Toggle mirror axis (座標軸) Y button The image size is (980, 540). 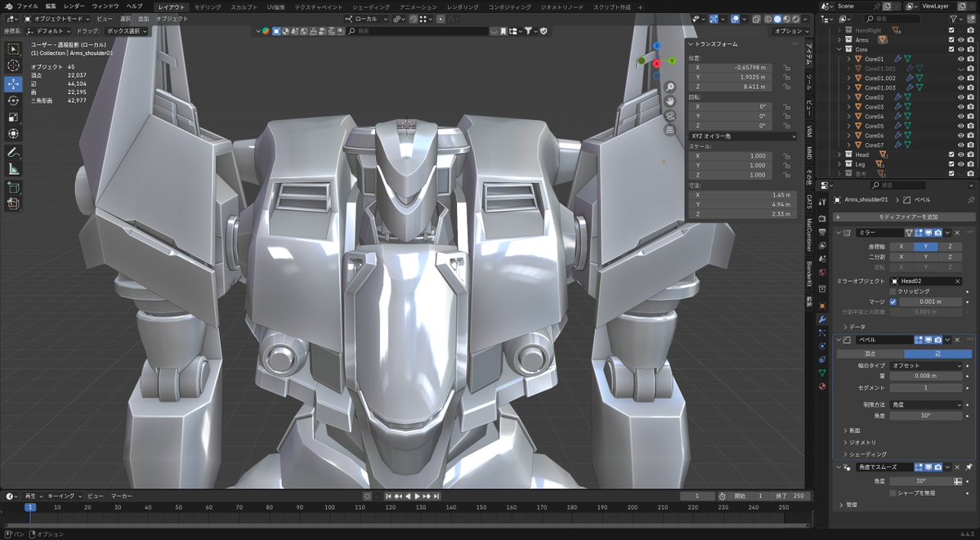coord(925,247)
